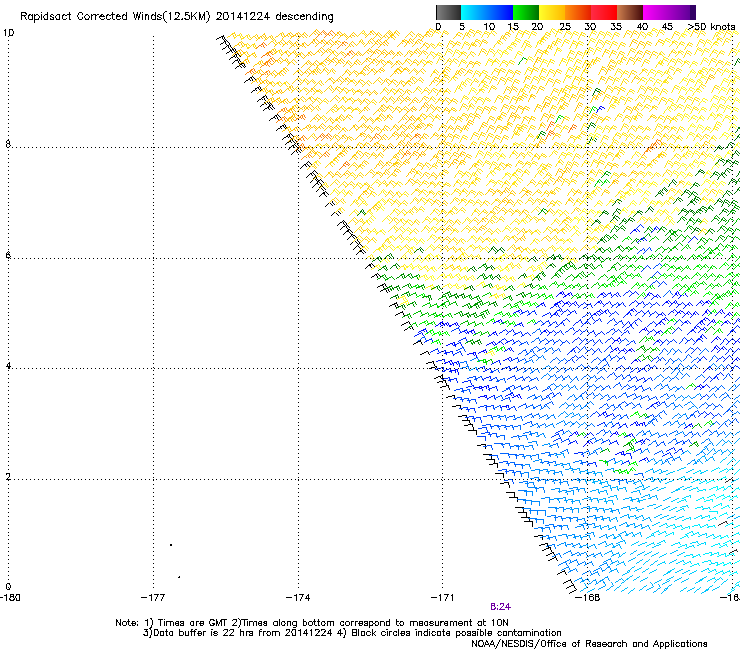Screen dimensions: 740x650
Task: Click the word 'descending' in the title
Action: pos(304,17)
